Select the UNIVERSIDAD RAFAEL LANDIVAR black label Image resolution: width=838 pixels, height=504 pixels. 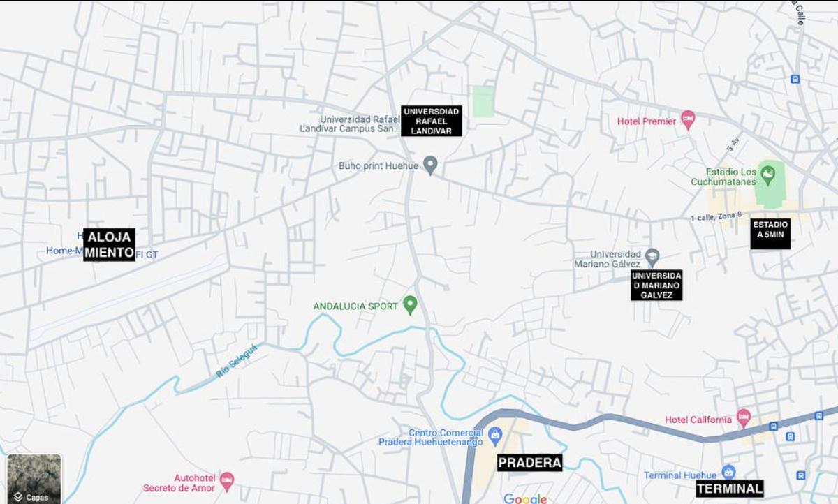(432, 121)
